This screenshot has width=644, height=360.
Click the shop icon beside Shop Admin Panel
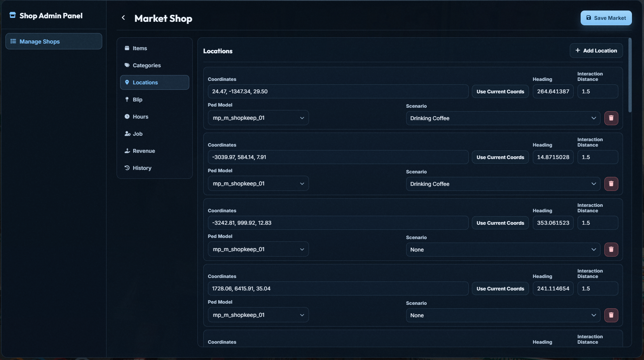click(12, 15)
